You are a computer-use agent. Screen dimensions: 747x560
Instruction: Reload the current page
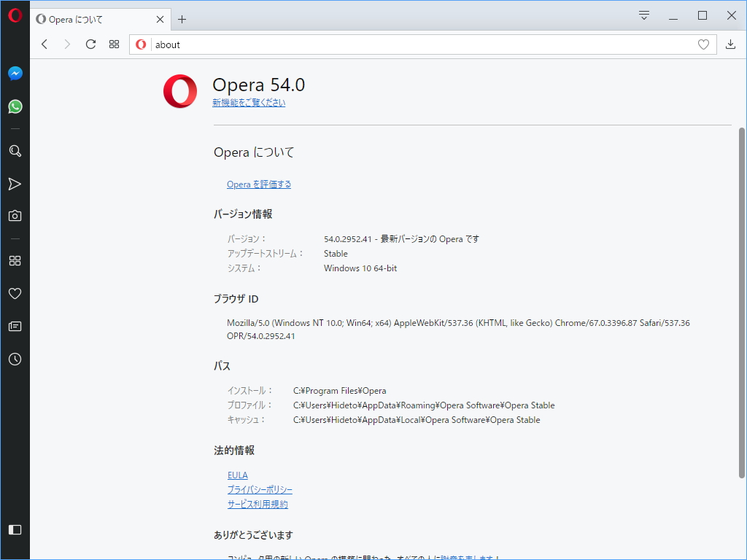click(90, 44)
